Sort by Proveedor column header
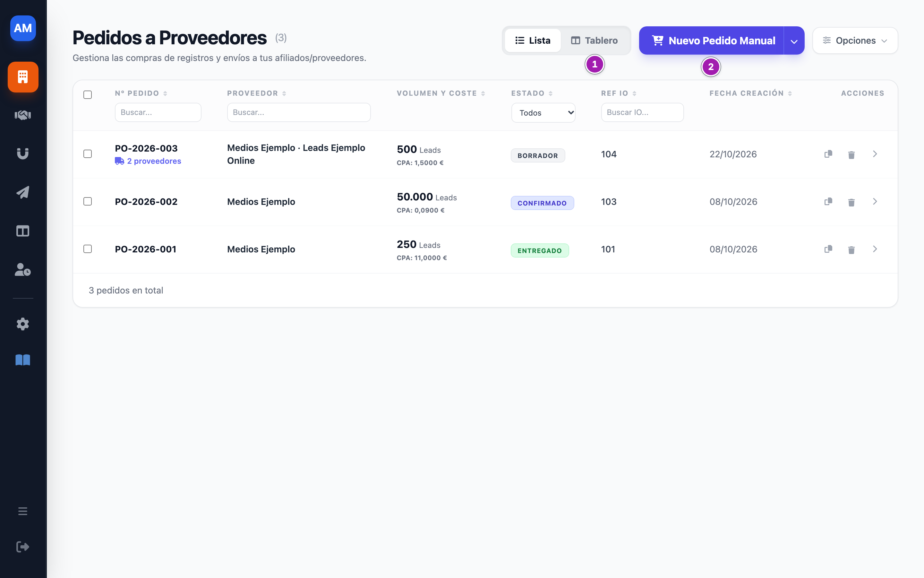 point(257,93)
